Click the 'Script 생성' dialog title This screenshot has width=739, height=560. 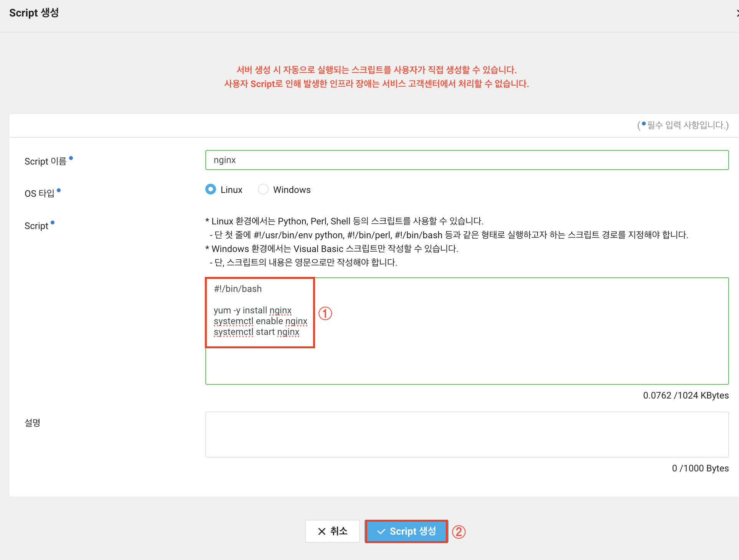(x=34, y=13)
